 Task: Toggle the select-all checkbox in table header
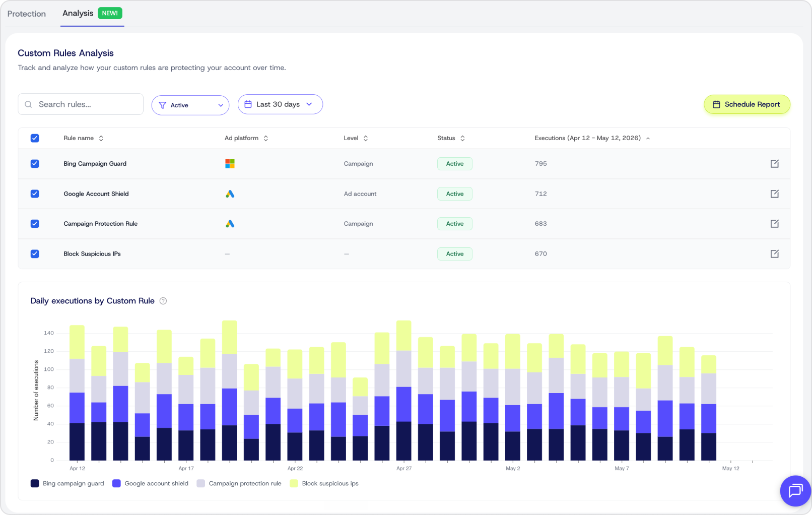35,138
